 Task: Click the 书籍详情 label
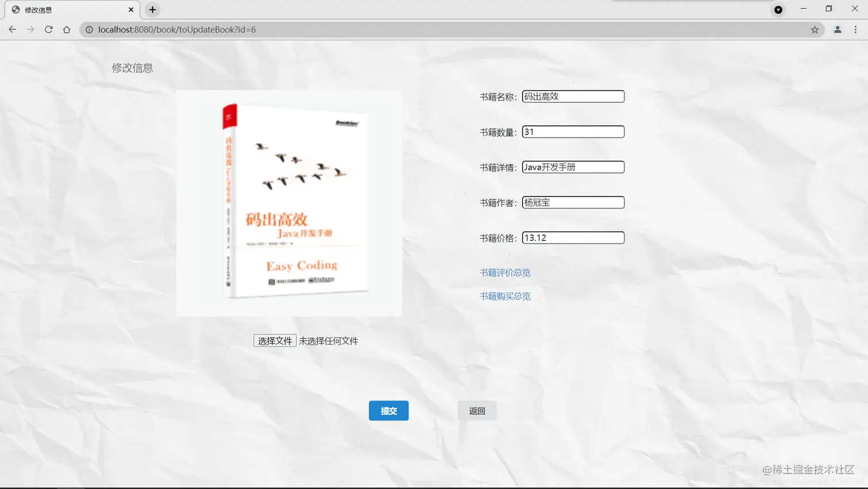coord(498,168)
